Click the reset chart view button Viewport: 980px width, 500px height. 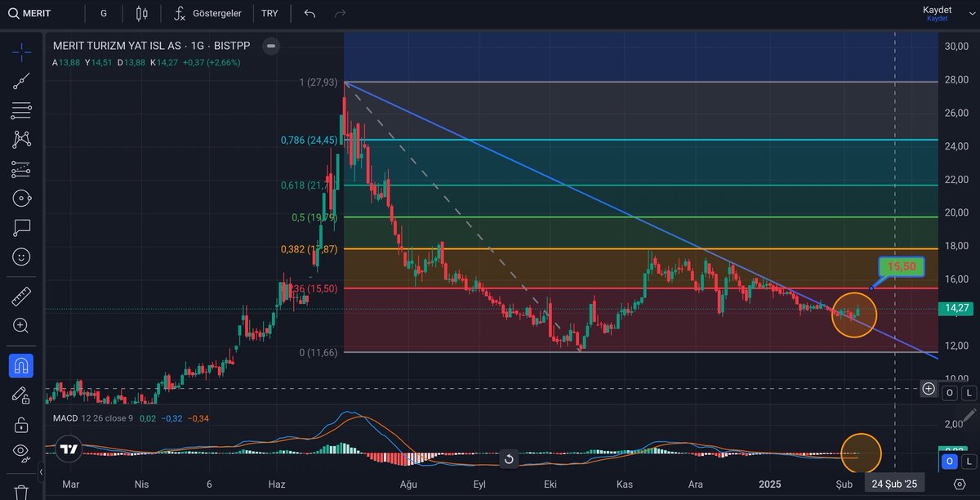(x=509, y=459)
